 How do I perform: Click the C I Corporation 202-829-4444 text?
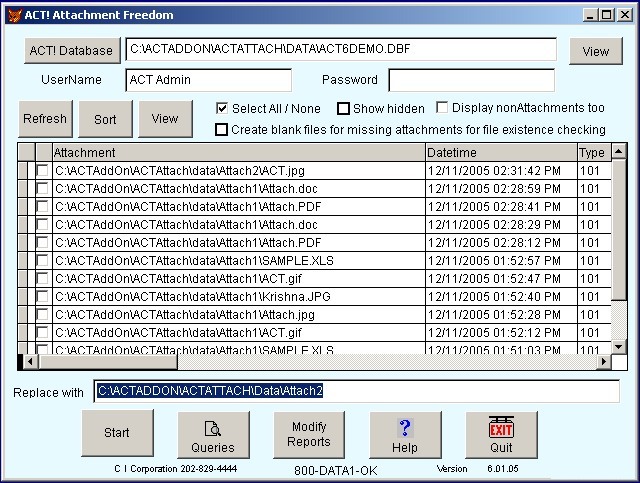[x=176, y=469]
